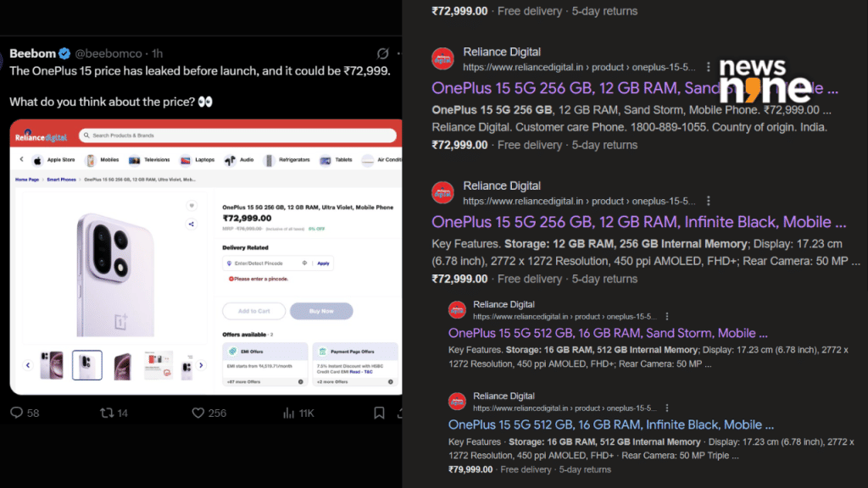
Task: Select the Refrigerators category icon
Action: (269, 159)
